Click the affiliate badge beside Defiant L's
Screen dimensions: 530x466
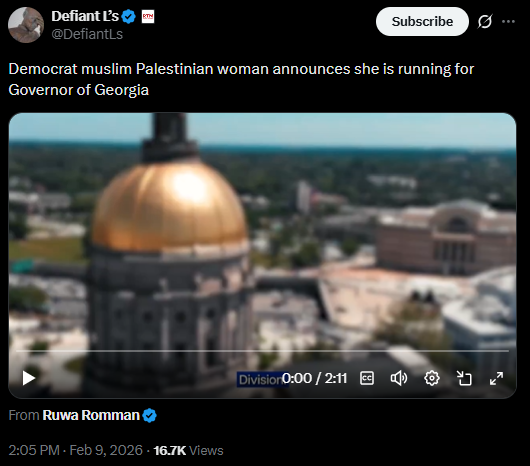tap(148, 17)
